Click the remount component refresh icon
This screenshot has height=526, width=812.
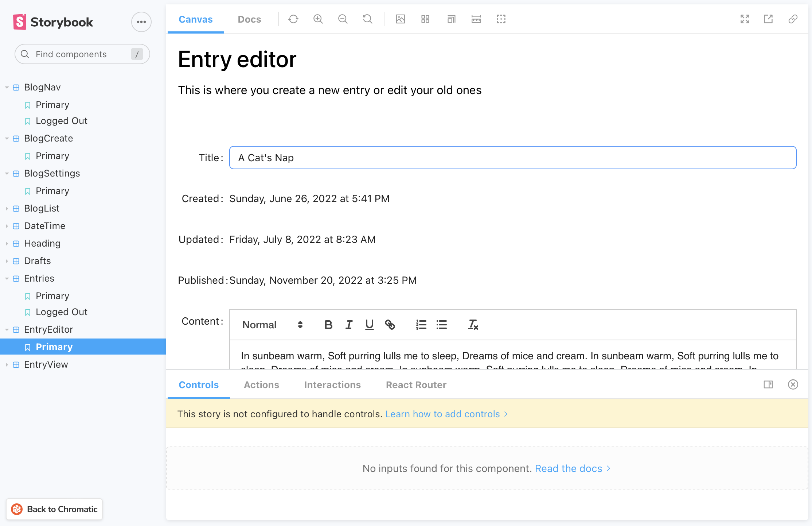tap(293, 19)
